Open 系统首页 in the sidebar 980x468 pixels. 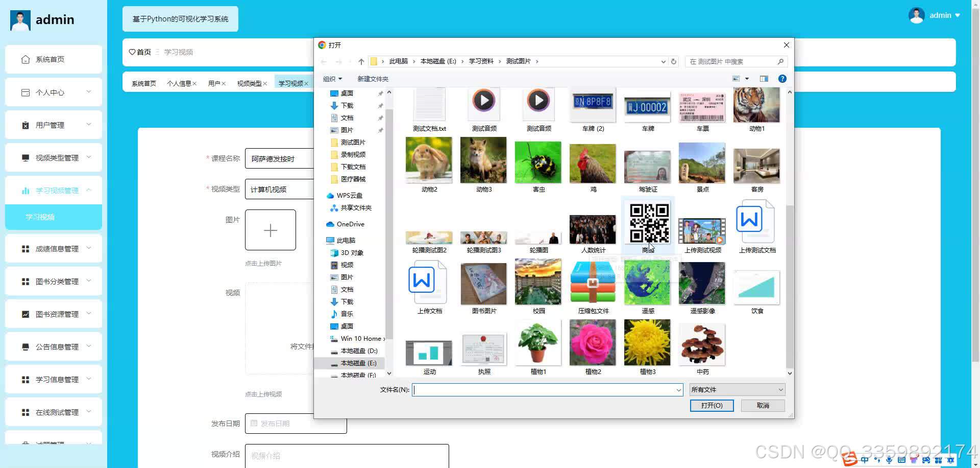tap(54, 59)
